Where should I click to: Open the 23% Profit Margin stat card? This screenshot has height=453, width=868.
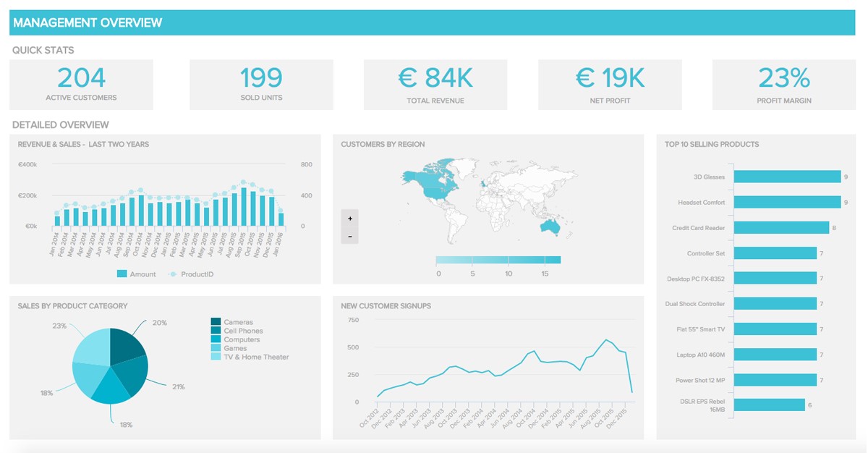[x=784, y=85]
